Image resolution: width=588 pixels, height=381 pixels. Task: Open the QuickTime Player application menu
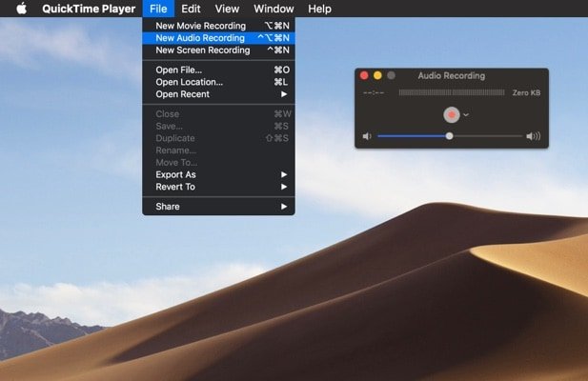pos(89,9)
